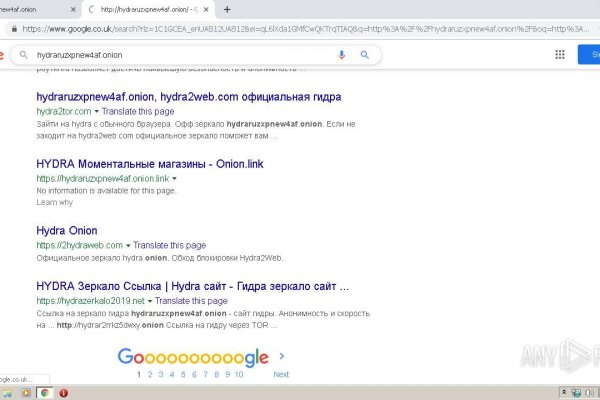The height and width of the screenshot is (400, 600).
Task: Open Chrome from the taskbar
Action: tap(45, 393)
